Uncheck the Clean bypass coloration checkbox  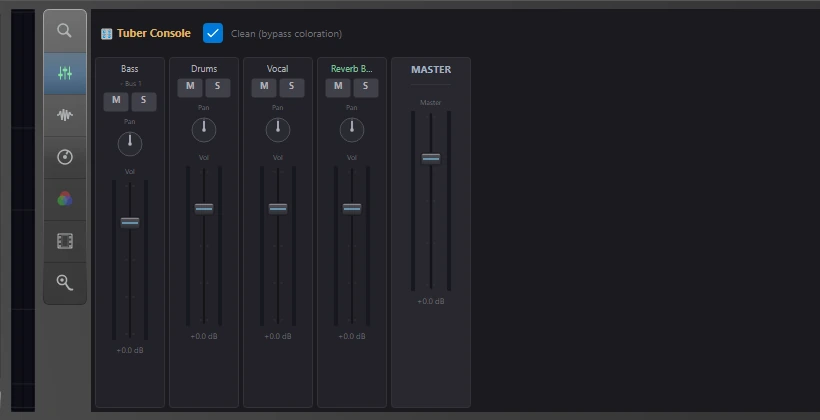[x=213, y=33]
